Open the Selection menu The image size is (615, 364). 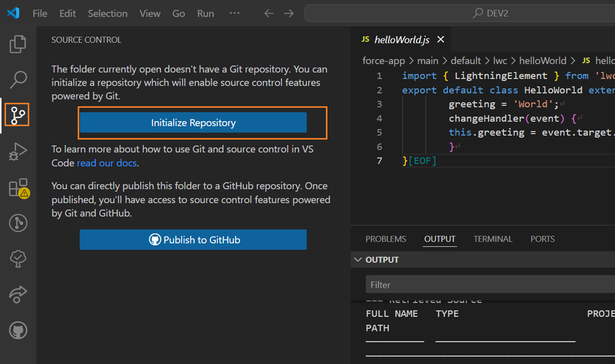pyautogui.click(x=108, y=13)
